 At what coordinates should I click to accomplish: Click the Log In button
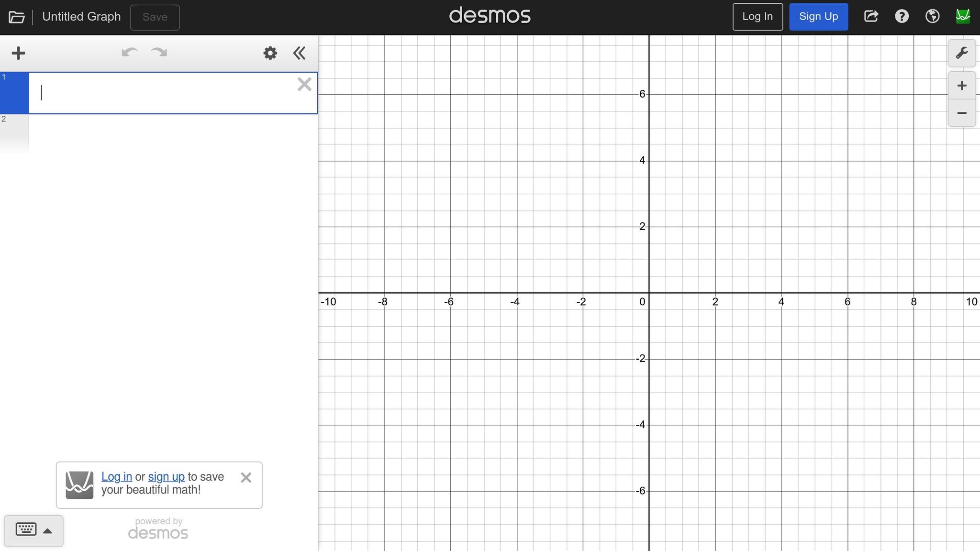click(757, 16)
